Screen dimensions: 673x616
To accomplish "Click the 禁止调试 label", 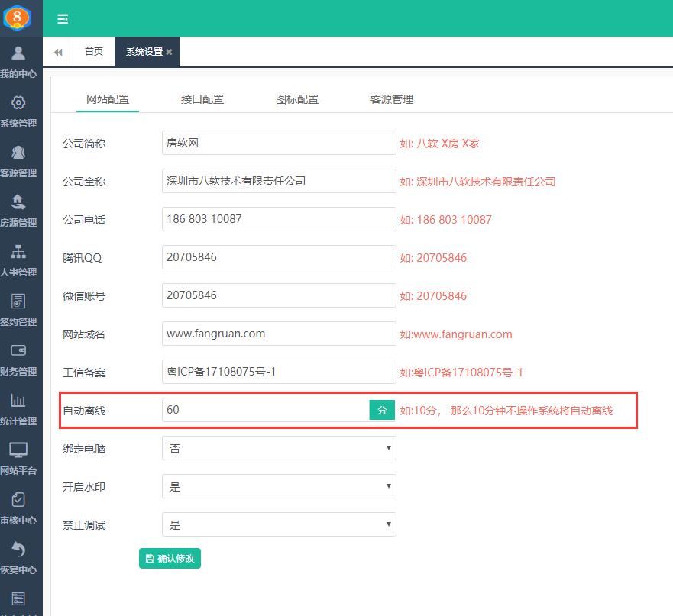I will click(84, 525).
